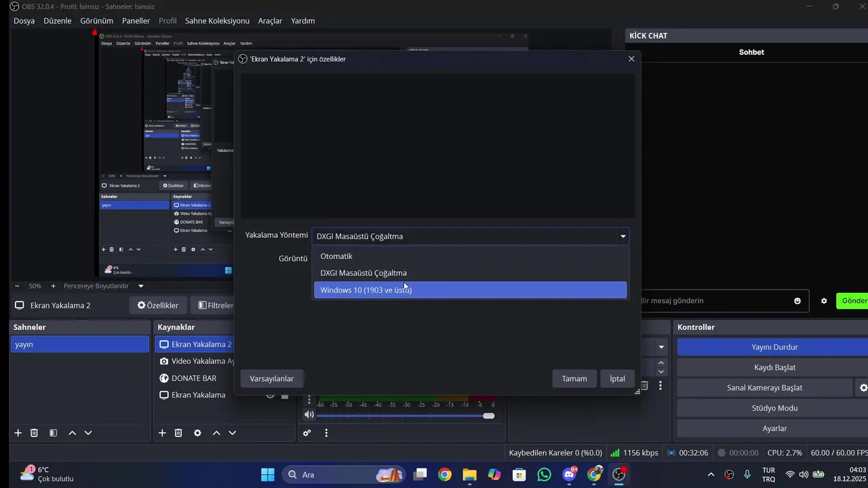Reset with Varsayılanlar button
The image size is (868, 488).
pyautogui.click(x=272, y=379)
